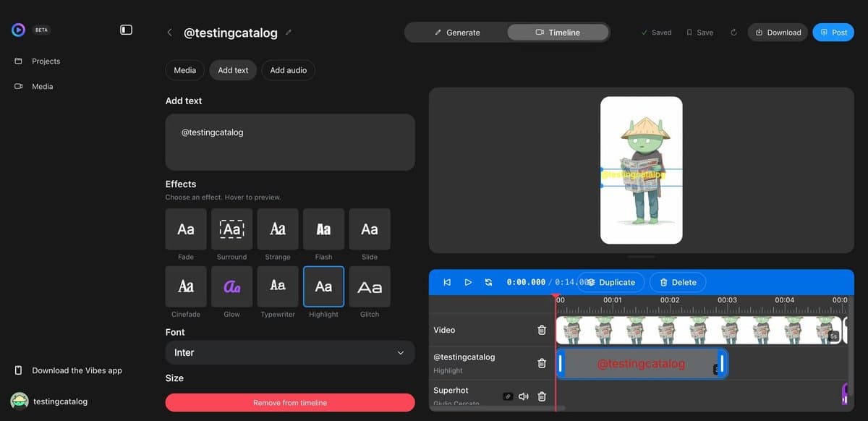Toggle the link icon on the Superhot track

point(507,396)
